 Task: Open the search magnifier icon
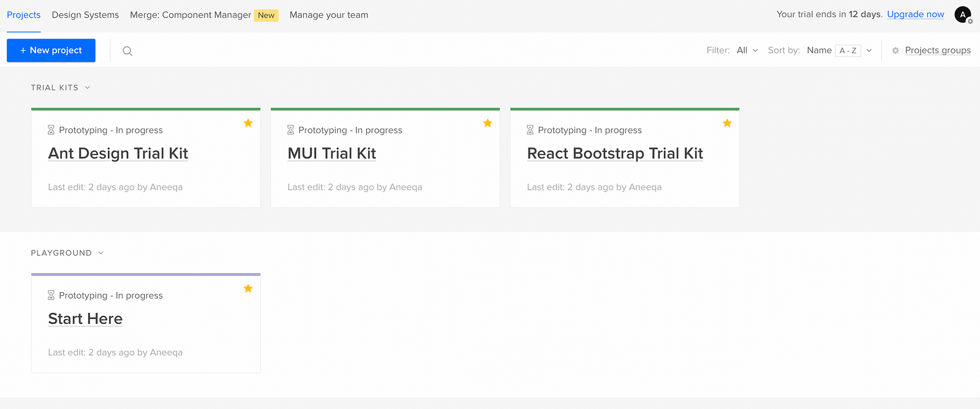(x=127, y=51)
